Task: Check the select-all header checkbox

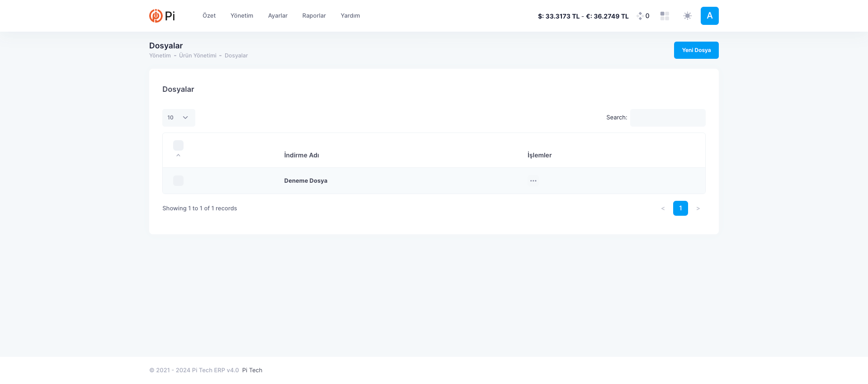Action: [178, 145]
